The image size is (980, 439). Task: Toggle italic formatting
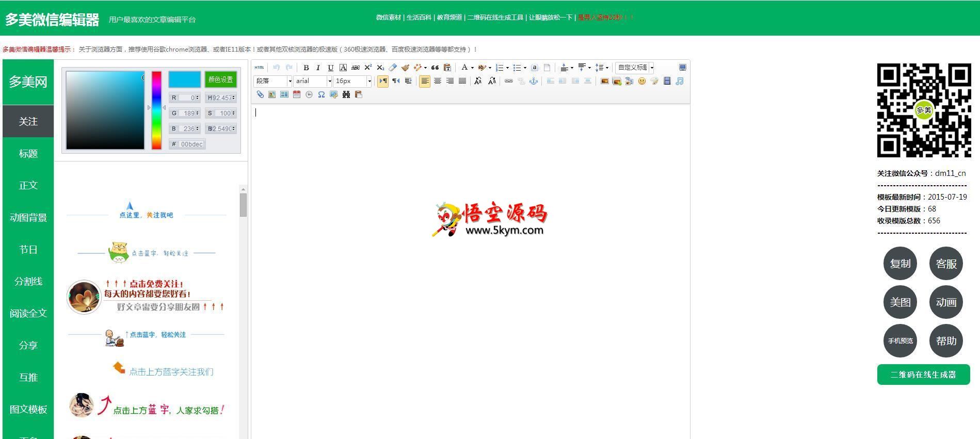pyautogui.click(x=318, y=68)
